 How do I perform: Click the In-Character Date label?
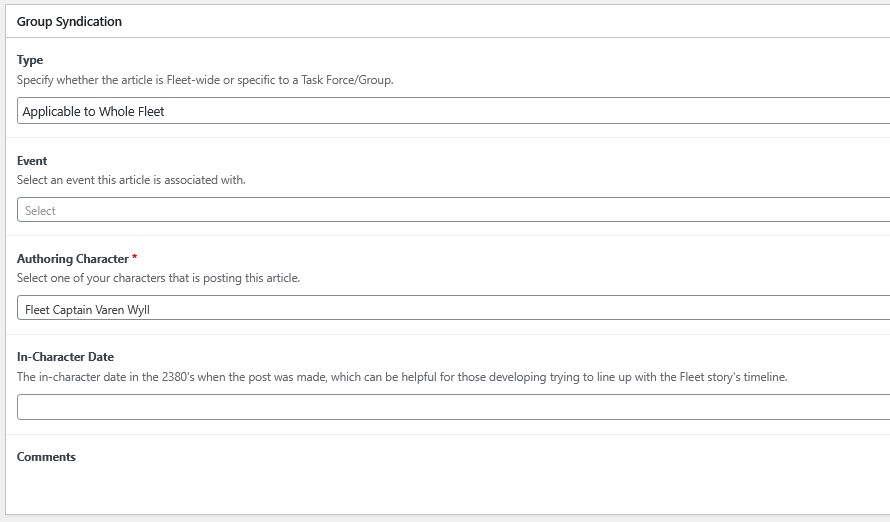[65, 357]
